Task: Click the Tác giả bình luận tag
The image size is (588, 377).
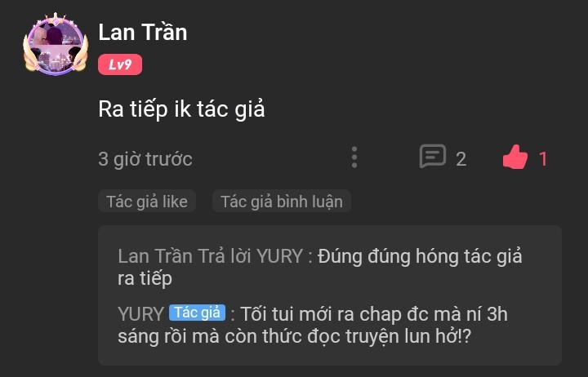Action: 282,202
